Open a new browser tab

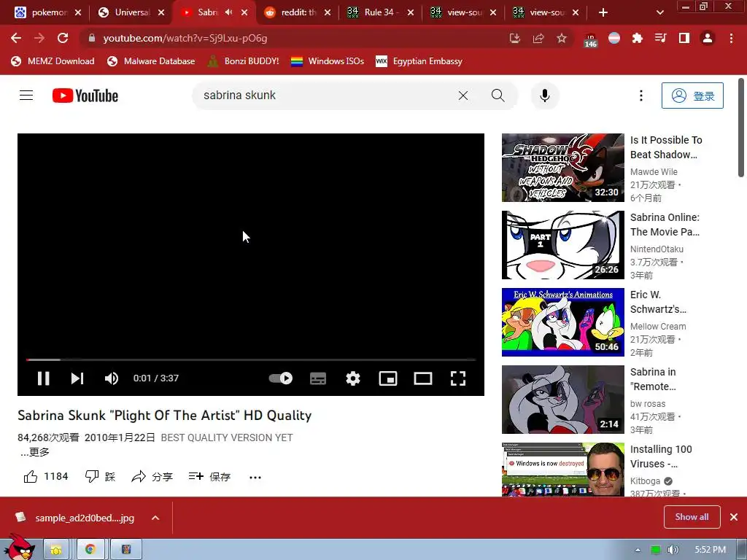[603, 12]
